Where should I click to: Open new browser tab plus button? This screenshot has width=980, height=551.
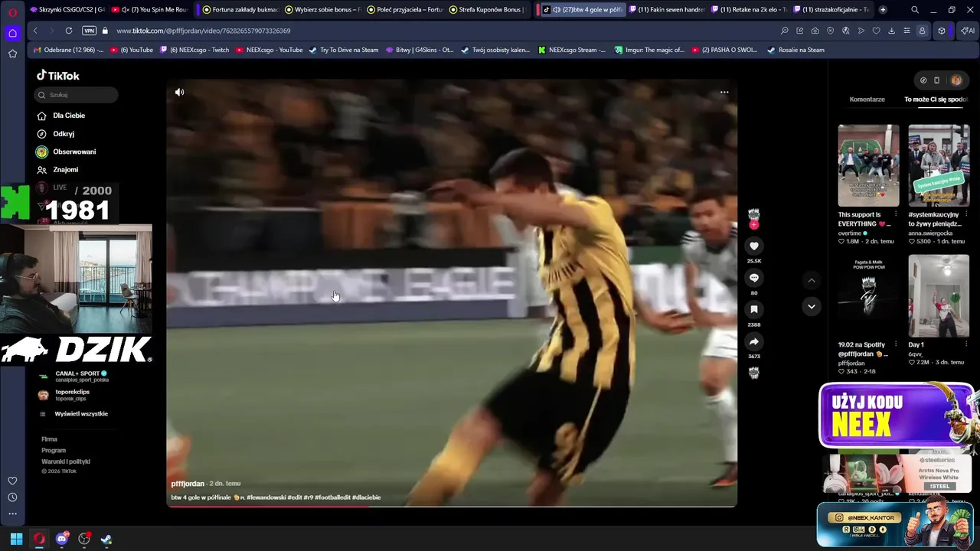click(x=883, y=10)
